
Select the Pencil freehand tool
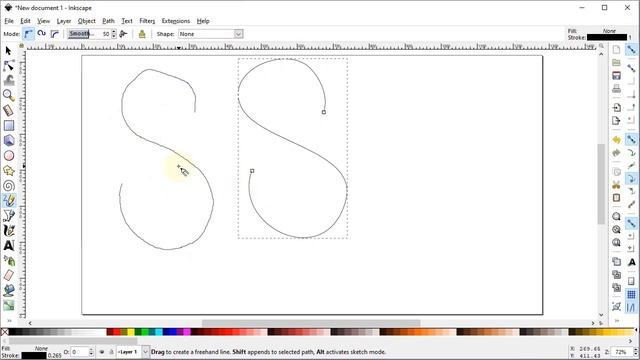(x=9, y=200)
